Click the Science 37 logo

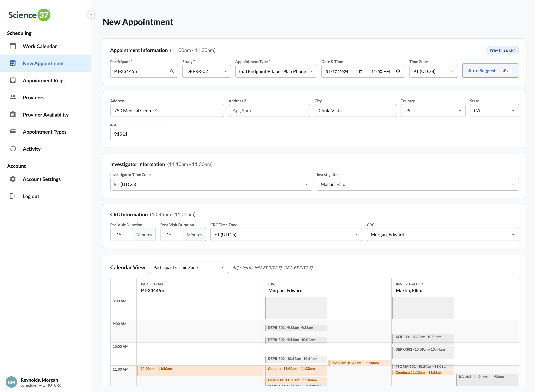click(29, 15)
